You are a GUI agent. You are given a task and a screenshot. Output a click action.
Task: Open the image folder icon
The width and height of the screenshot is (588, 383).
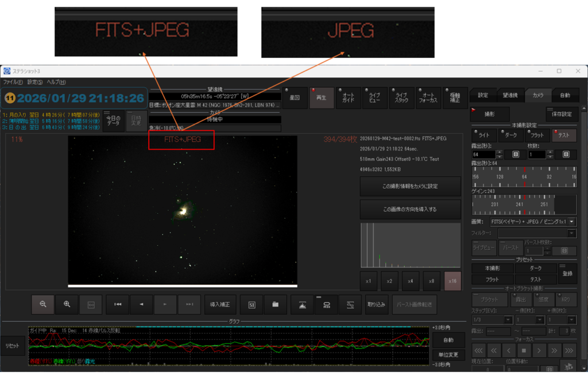275,304
